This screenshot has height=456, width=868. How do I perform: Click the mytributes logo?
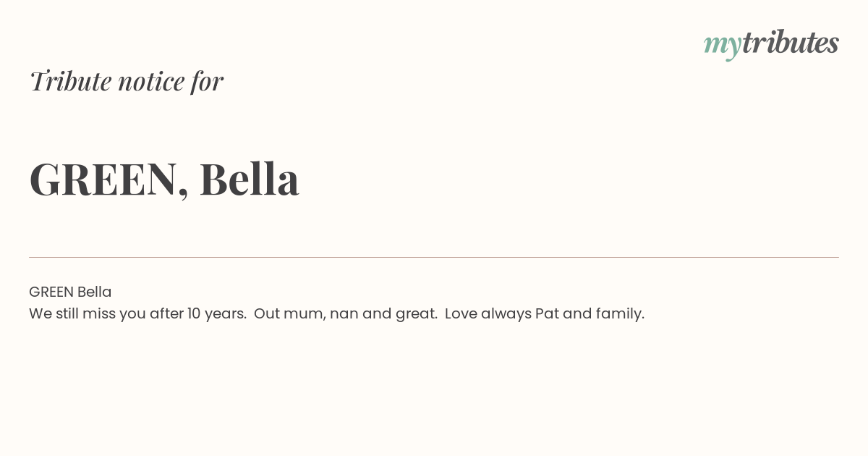(771, 44)
